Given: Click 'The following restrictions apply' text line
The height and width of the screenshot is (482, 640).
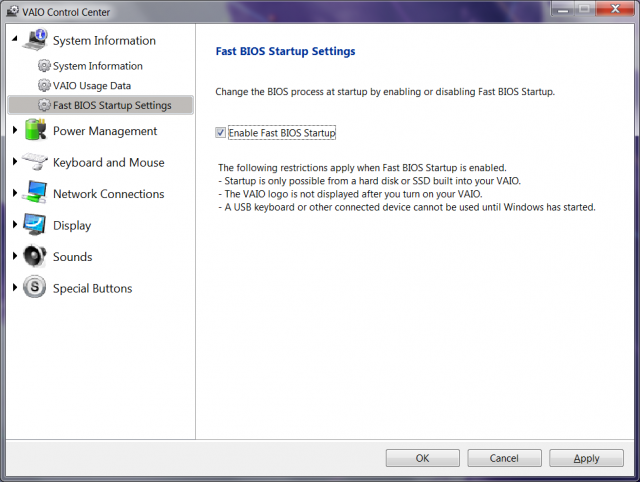Looking at the screenshot, I should tap(362, 168).
